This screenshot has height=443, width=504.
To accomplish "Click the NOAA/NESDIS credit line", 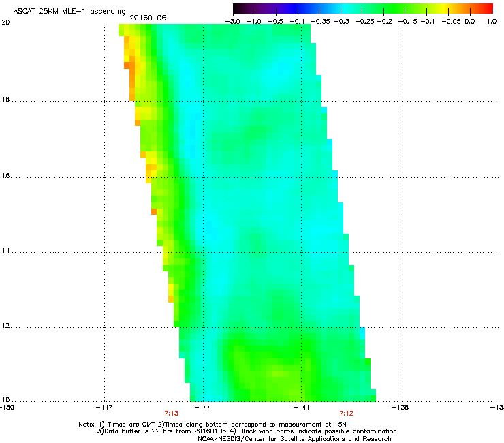I will coord(294,439).
